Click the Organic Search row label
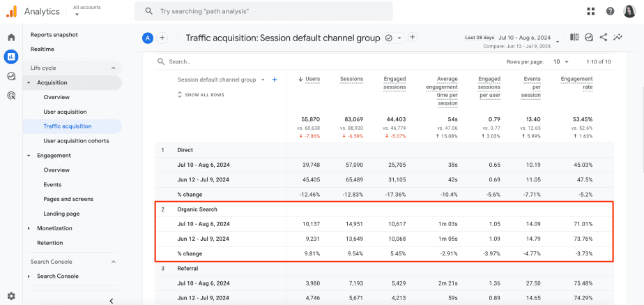644x305 pixels. pyautogui.click(x=197, y=209)
